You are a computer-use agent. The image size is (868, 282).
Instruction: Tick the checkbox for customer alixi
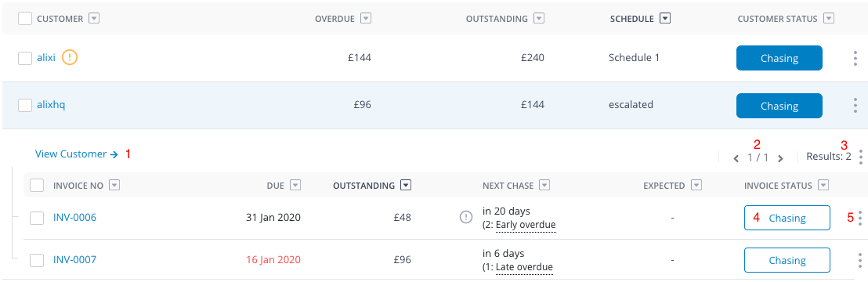coord(25,58)
